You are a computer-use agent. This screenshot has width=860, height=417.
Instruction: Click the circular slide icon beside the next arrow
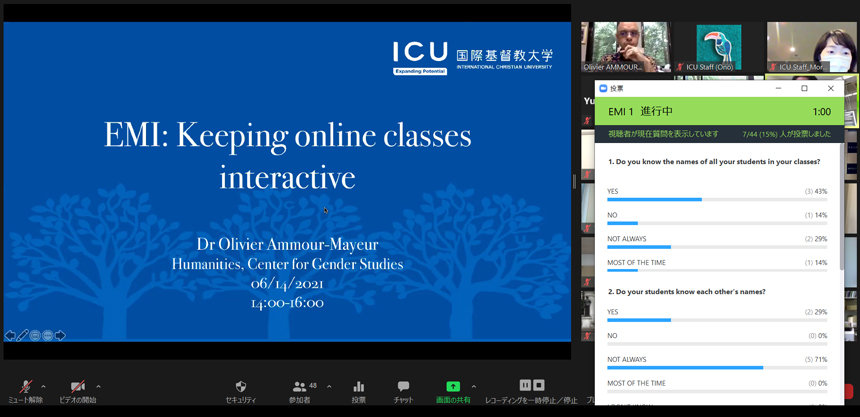tap(48, 335)
